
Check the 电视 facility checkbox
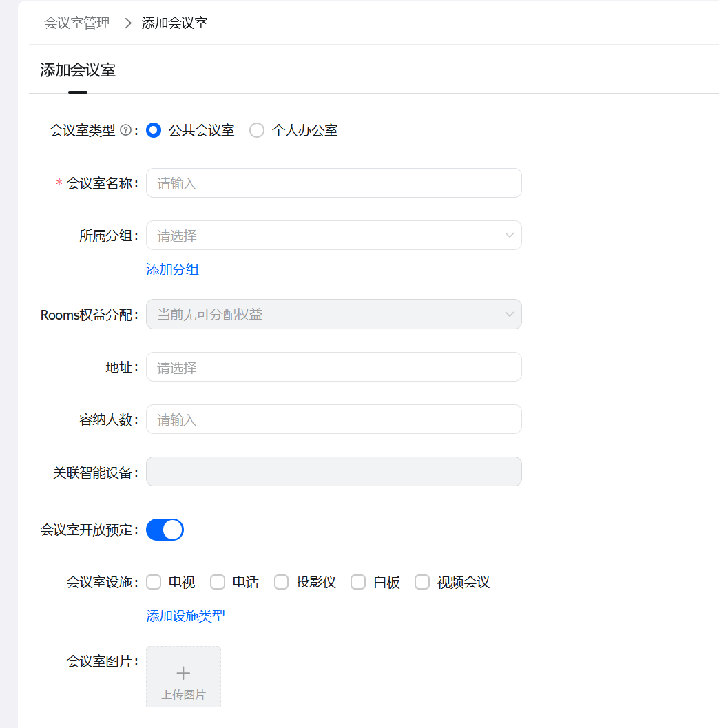154,582
